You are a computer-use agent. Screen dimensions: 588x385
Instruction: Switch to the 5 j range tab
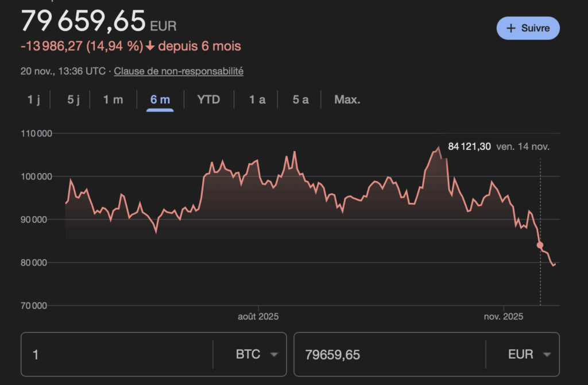pos(73,99)
